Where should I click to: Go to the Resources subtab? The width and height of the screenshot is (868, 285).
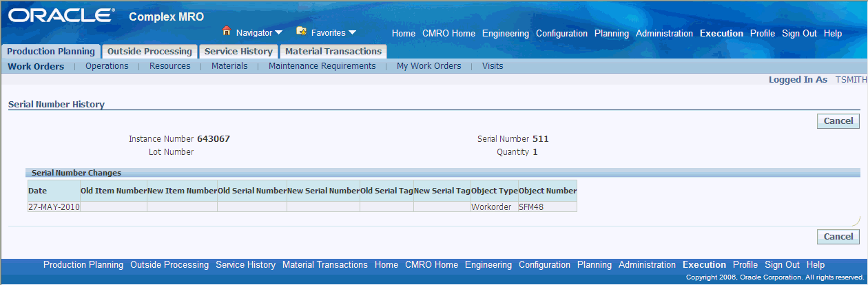170,66
